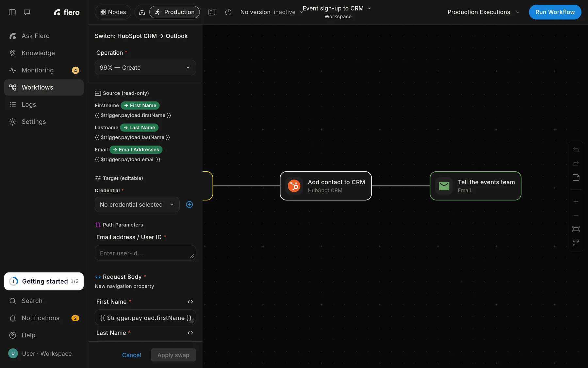Add a new credential with plus icon
The image size is (588, 368).
(189, 204)
